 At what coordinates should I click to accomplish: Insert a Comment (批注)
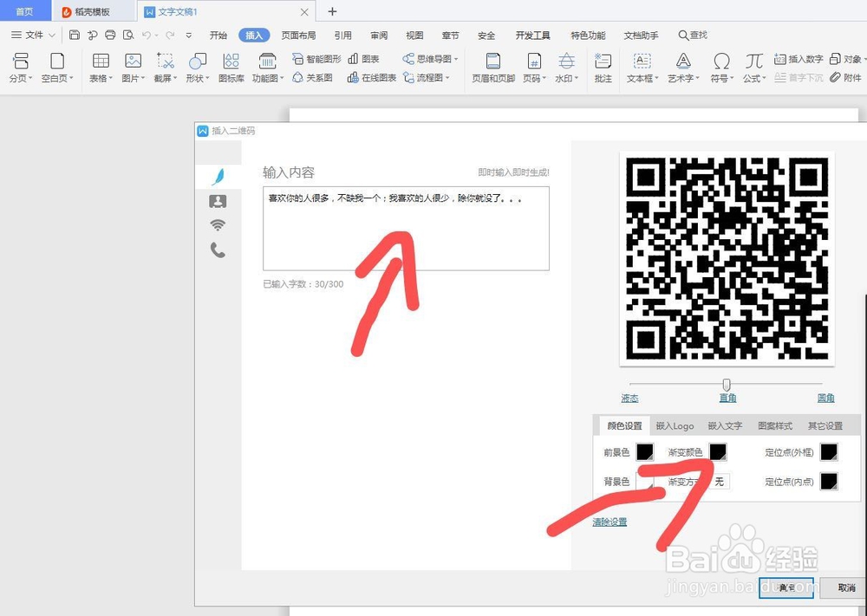[x=603, y=68]
